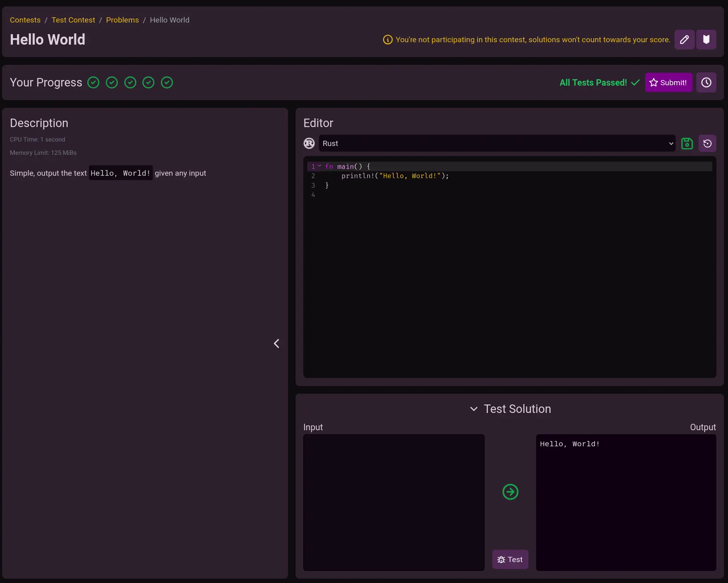Select the first test checkmark in Your Progress
The width and height of the screenshot is (728, 583).
[93, 82]
